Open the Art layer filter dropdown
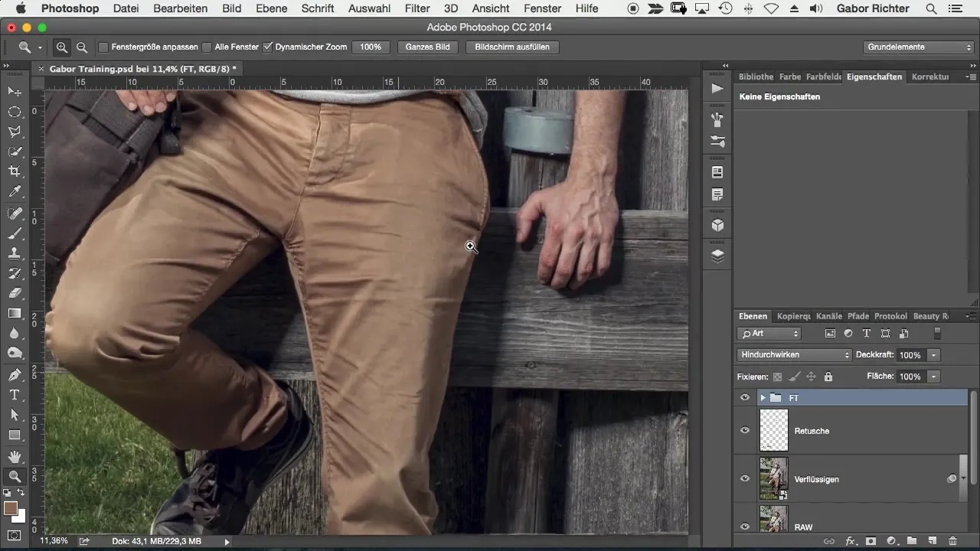The height and width of the screenshot is (551, 980). [769, 334]
